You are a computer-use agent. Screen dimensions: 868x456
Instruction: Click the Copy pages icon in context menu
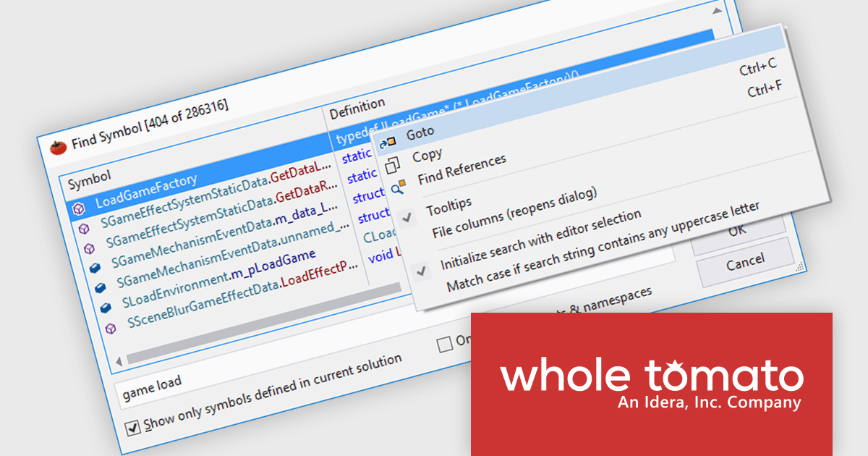pyautogui.click(x=392, y=166)
